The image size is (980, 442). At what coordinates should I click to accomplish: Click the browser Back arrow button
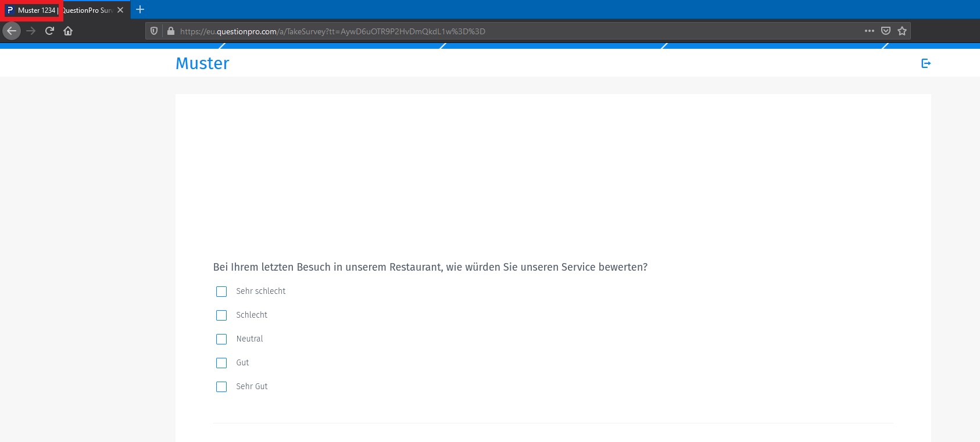pyautogui.click(x=12, y=31)
